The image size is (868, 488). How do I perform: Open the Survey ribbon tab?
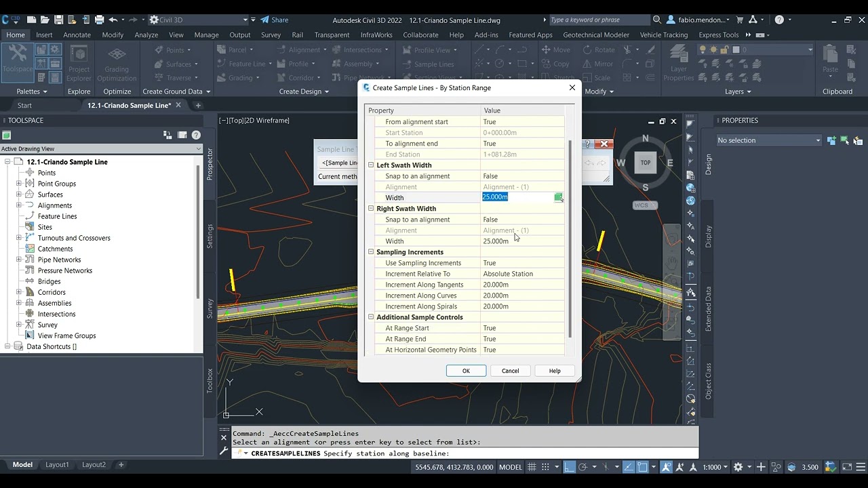coord(271,35)
